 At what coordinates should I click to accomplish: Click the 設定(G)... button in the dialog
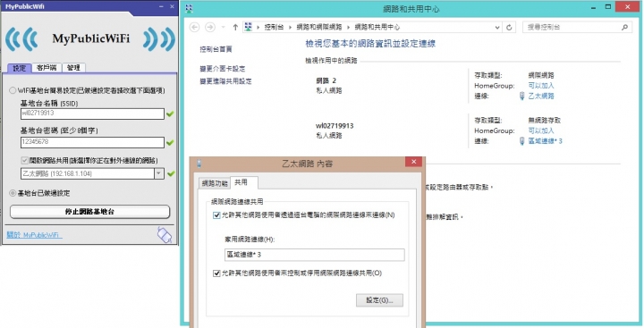[x=379, y=300]
